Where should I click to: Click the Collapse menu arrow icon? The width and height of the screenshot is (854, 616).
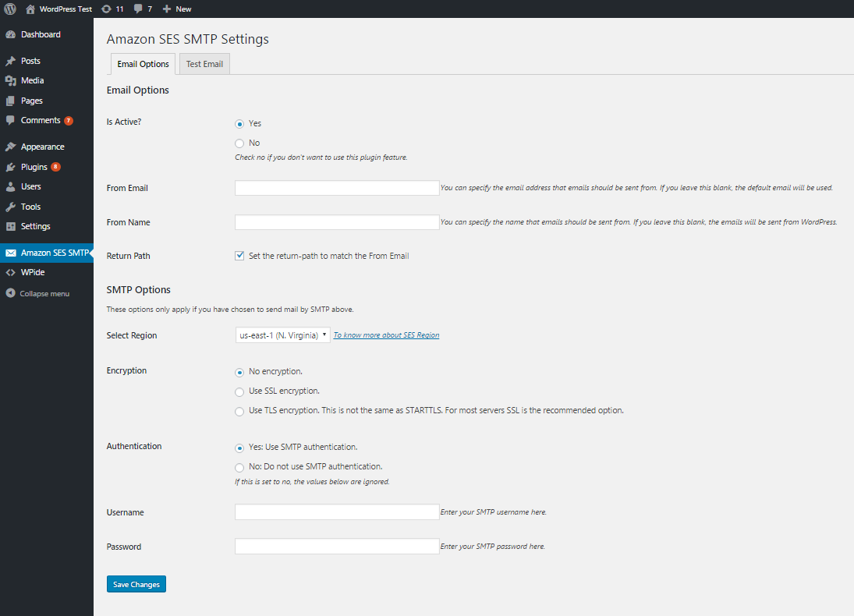pyautogui.click(x=10, y=293)
